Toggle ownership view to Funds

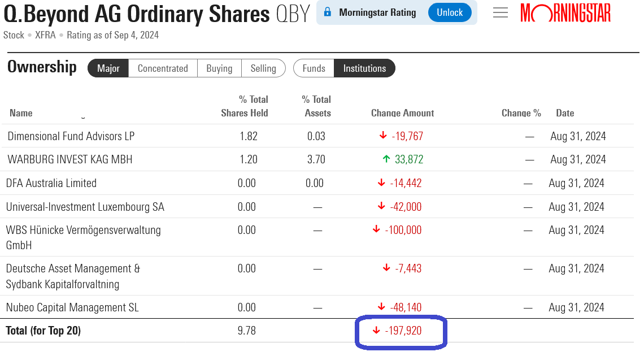(x=314, y=68)
